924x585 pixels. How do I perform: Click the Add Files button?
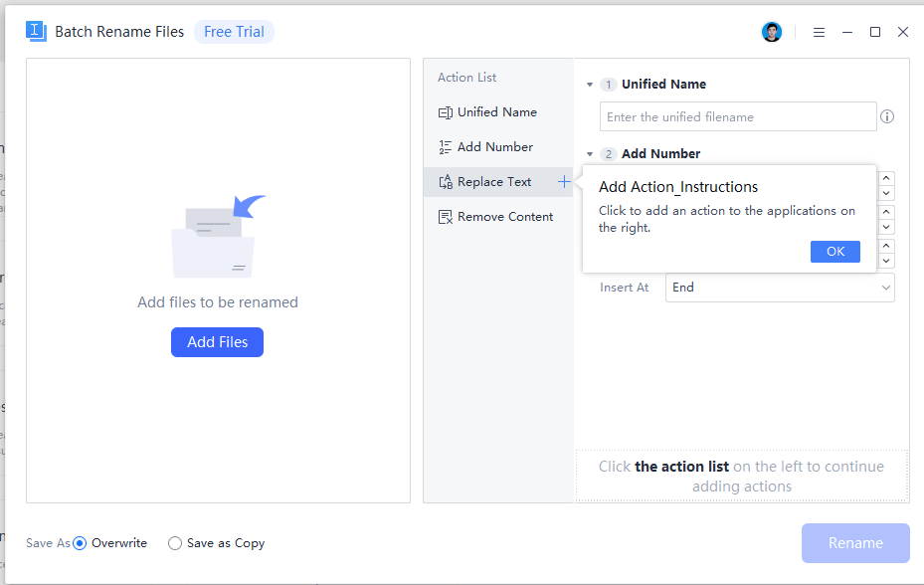217,341
